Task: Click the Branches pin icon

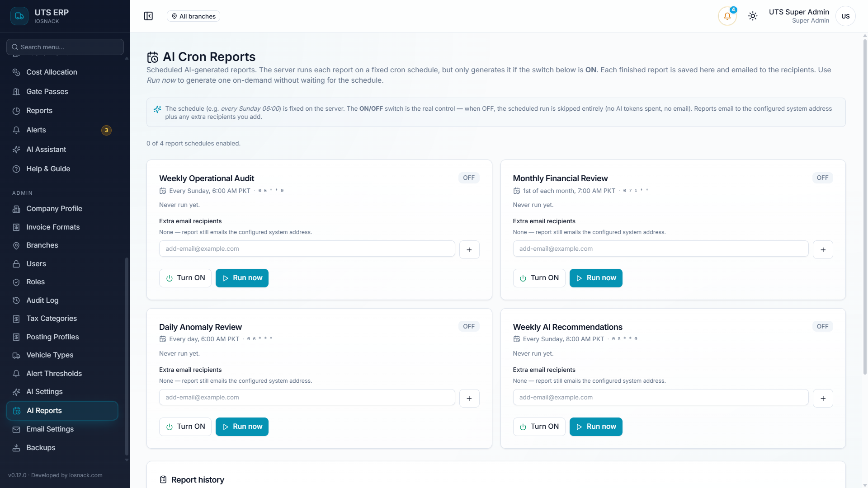Action: [16, 245]
